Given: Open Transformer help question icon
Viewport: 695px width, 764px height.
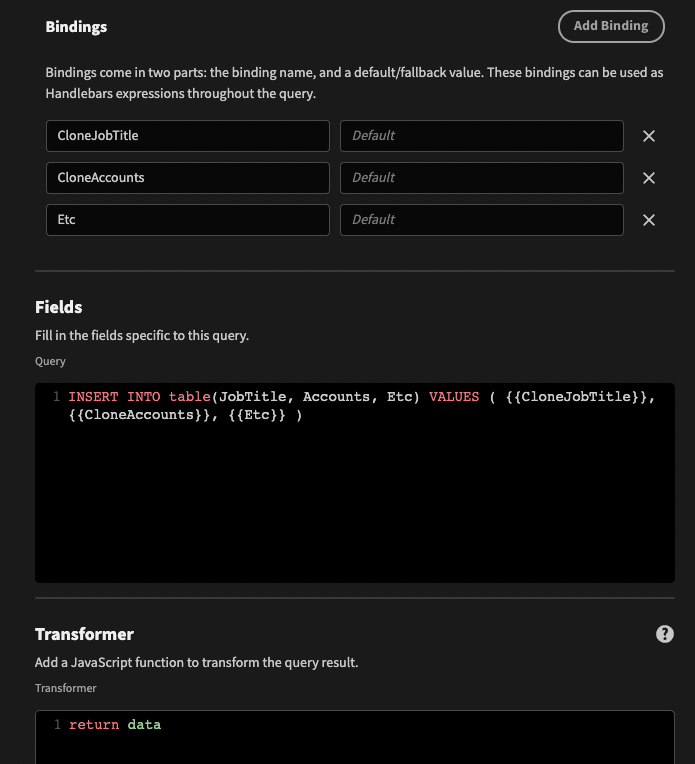Looking at the screenshot, I should click(664, 634).
